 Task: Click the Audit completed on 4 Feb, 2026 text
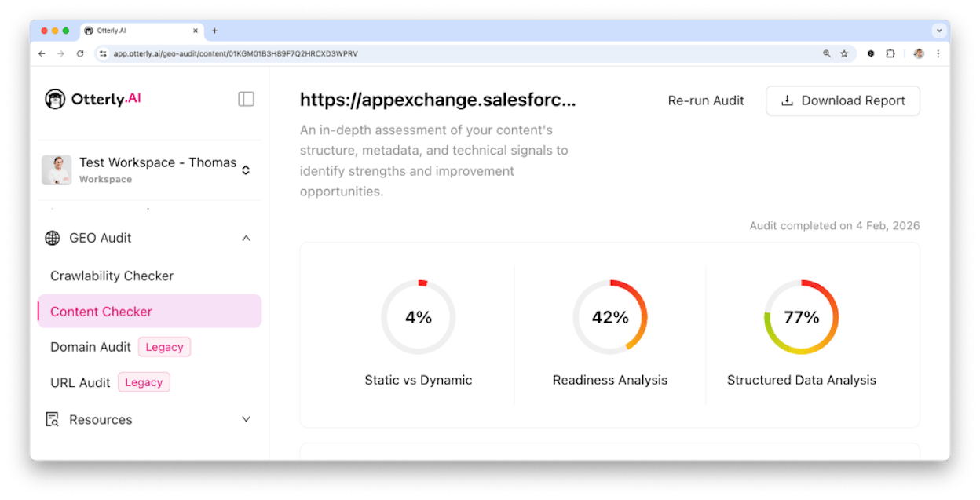coord(835,225)
